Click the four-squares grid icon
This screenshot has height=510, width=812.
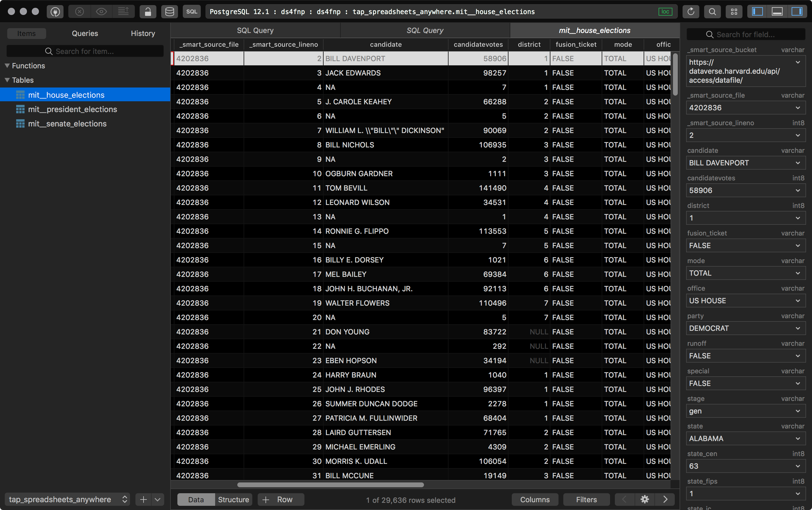(734, 12)
